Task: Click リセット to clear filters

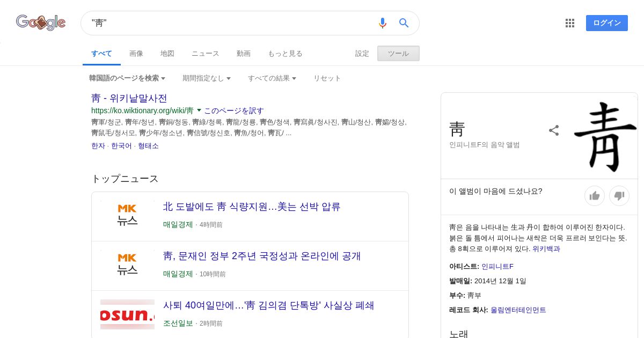Action: point(327,78)
